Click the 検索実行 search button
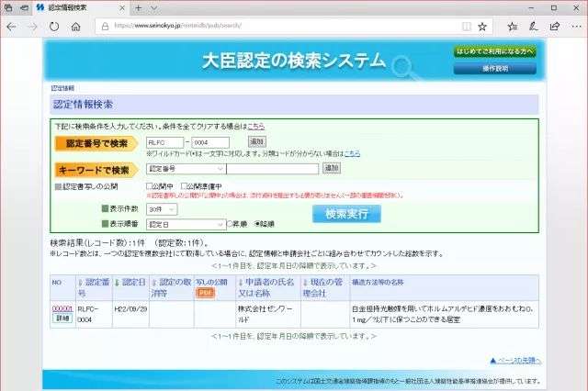This screenshot has height=391, width=588. pos(346,214)
